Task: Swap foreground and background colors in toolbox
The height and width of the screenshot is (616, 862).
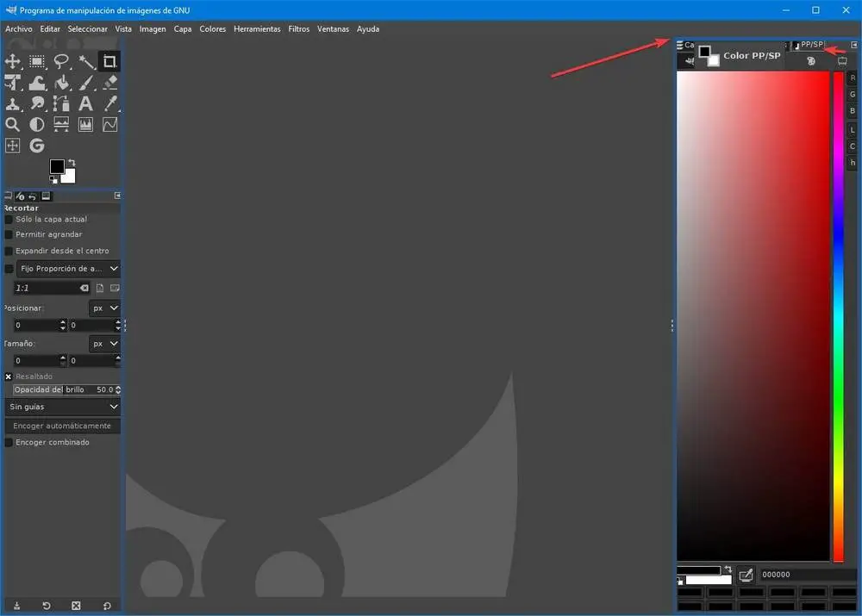Action: pyautogui.click(x=72, y=163)
